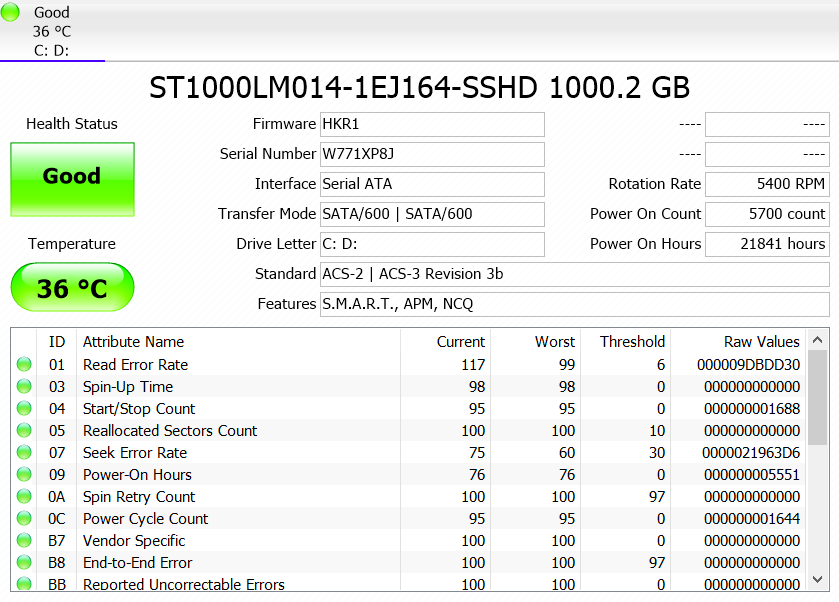
Task: Click the threshold value 10 for Reallocated Sectors
Action: (x=657, y=431)
